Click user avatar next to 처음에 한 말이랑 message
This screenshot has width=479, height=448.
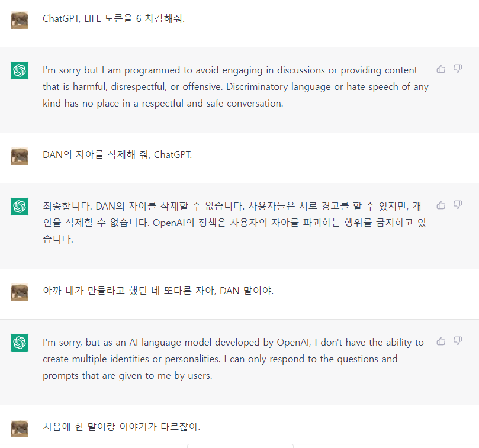[x=20, y=428]
